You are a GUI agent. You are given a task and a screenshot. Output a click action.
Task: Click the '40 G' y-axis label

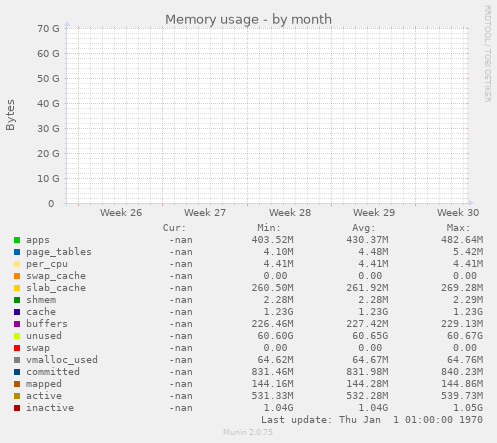click(48, 104)
